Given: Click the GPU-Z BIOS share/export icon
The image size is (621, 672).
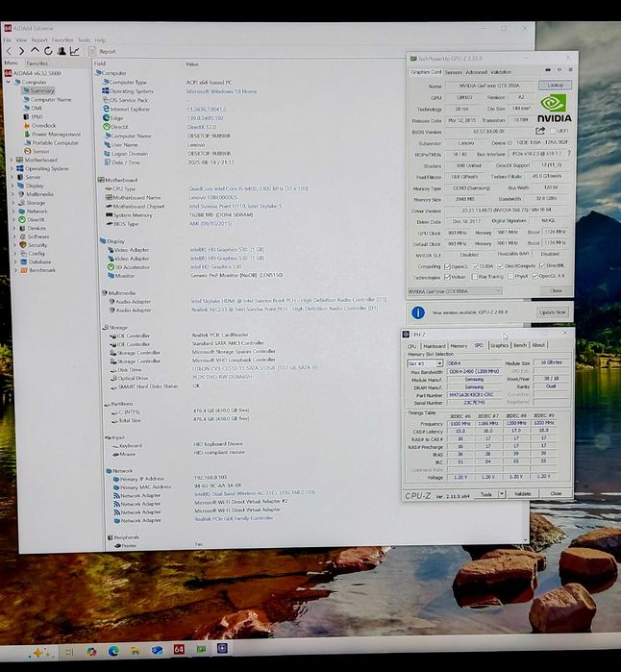Looking at the screenshot, I should tap(540, 131).
